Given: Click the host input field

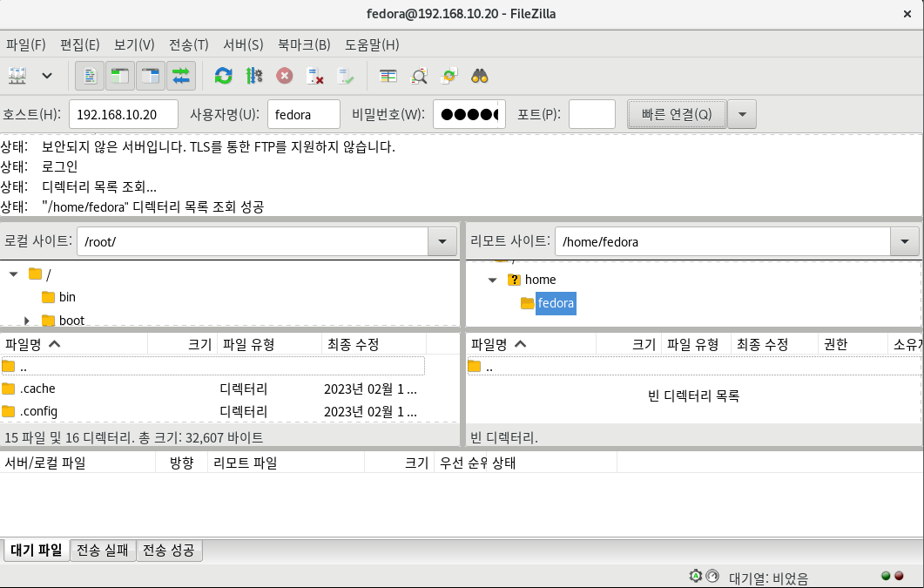Looking at the screenshot, I should (x=124, y=114).
